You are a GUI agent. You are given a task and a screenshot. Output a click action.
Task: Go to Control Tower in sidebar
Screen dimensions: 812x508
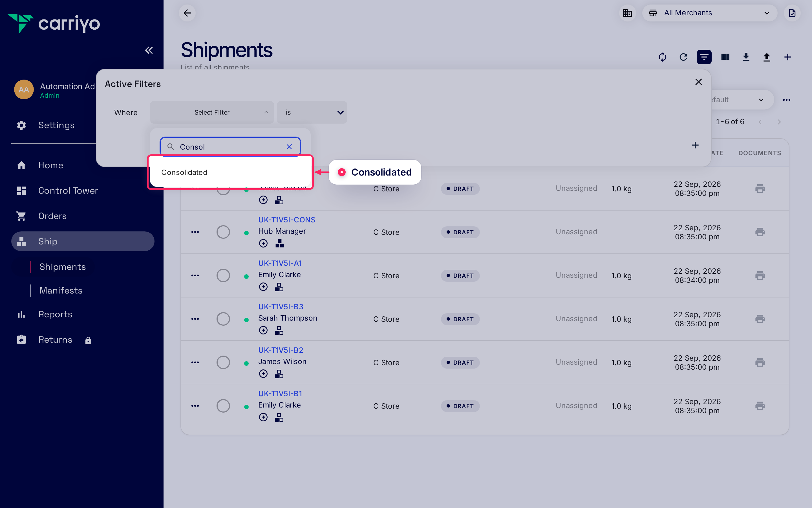(x=68, y=191)
